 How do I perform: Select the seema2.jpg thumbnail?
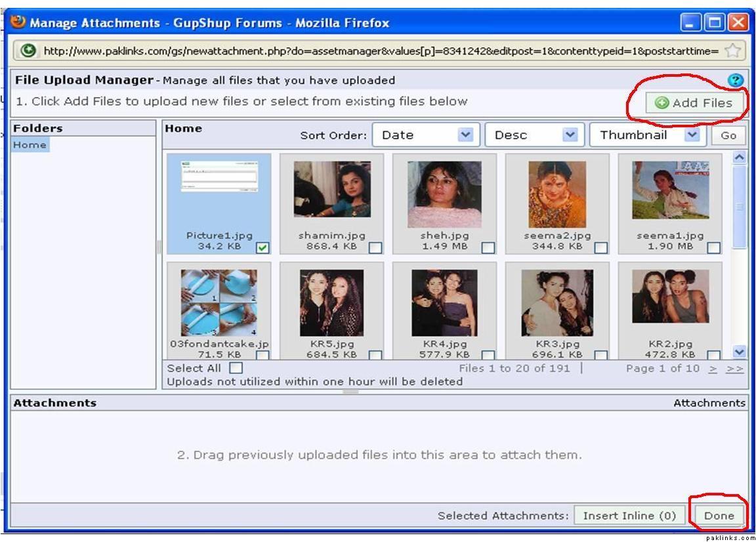pyautogui.click(x=557, y=195)
